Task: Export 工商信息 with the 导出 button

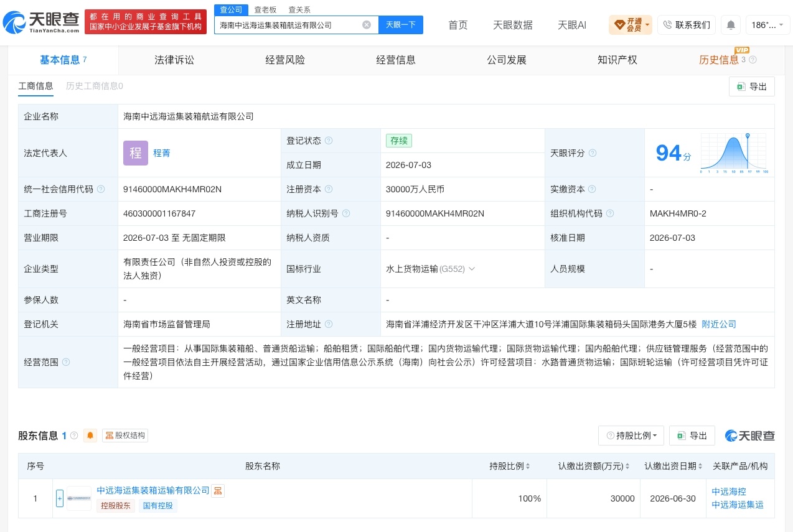Action: 752,86
